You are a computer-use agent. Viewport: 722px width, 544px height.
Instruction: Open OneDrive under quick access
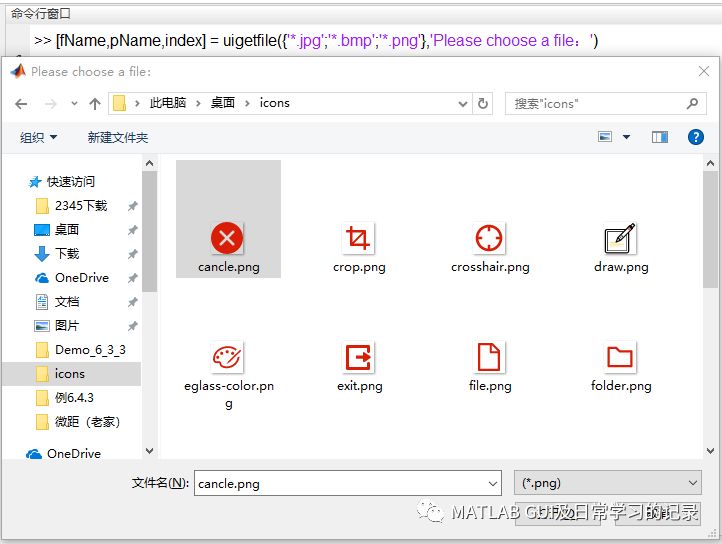click(x=82, y=278)
